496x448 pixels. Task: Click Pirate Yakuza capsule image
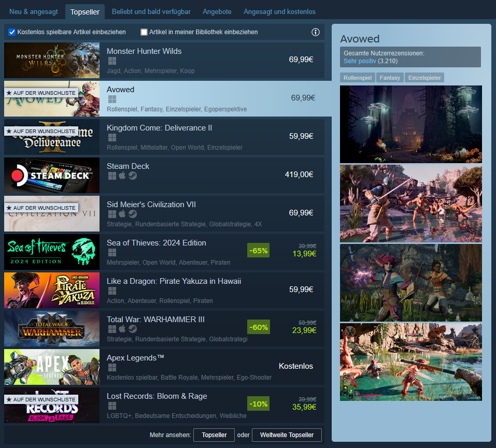click(x=52, y=290)
